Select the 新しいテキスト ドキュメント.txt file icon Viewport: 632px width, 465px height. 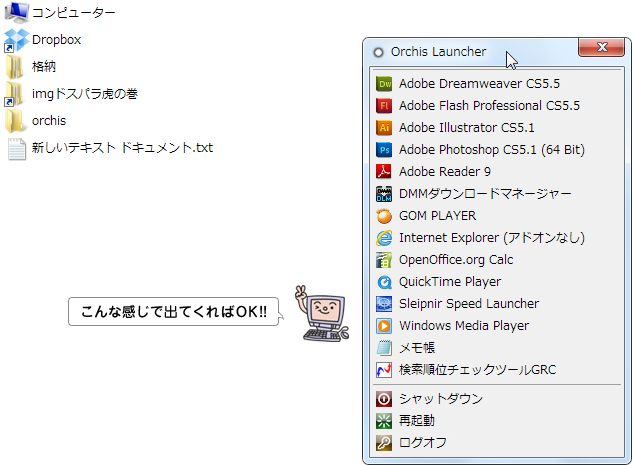coord(17,149)
